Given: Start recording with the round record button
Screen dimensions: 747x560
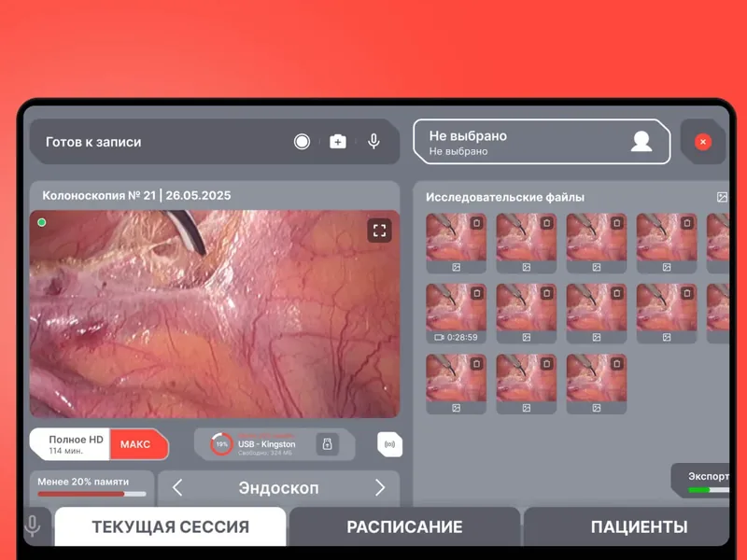Looking at the screenshot, I should click(302, 142).
